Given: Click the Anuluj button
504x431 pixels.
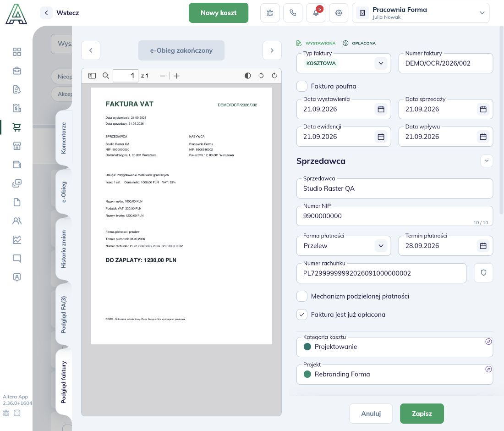Looking at the screenshot, I should pos(371,414).
